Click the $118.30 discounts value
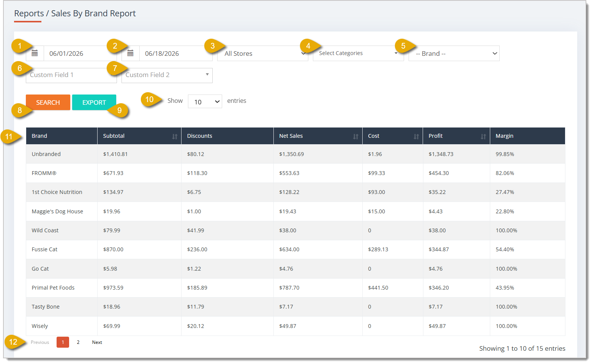Screen dimensions: 592x364 point(197,173)
